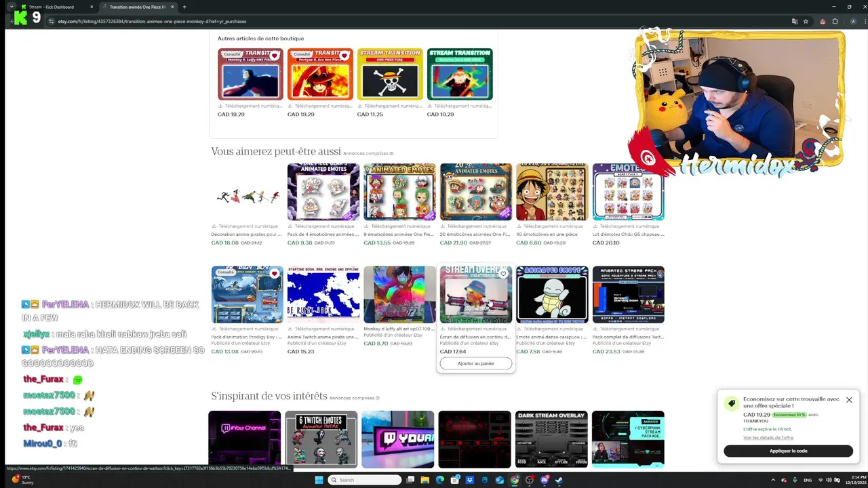This screenshot has height=488, width=868.
Task: Close the Transition animée One Piece tab
Action: 172,7
